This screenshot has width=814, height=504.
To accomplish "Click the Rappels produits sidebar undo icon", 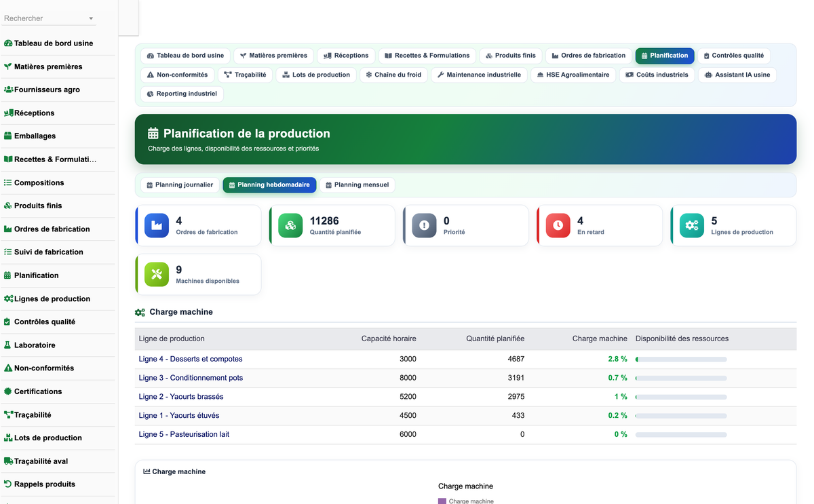I will (x=8, y=484).
